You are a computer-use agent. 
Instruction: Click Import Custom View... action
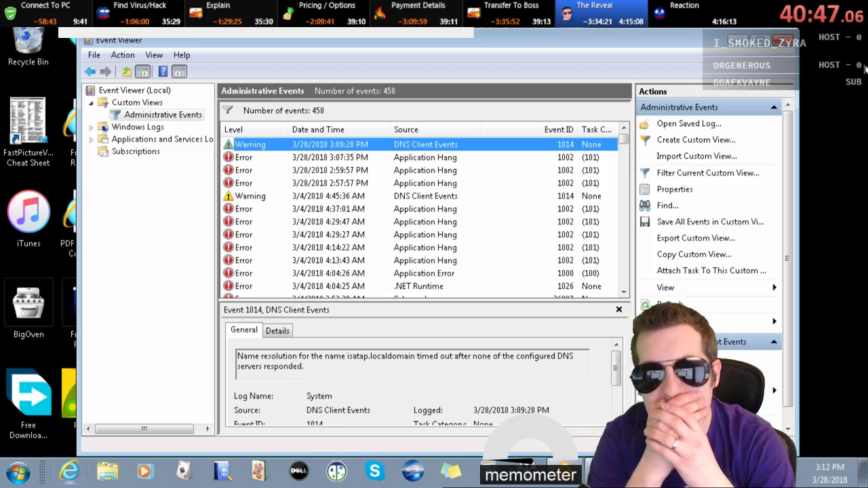(x=696, y=157)
